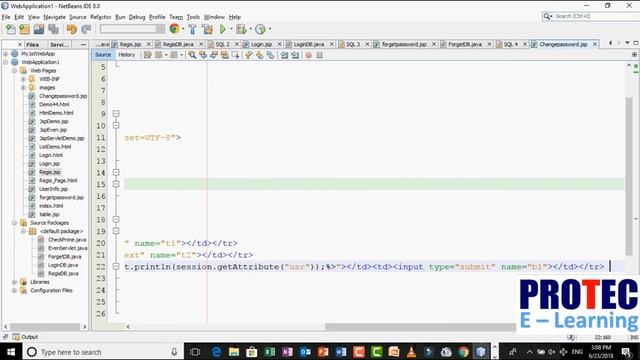This screenshot has height=360, width=640.
Task: Close the Changepassword.jsp tab
Action: pyautogui.click(x=595, y=44)
